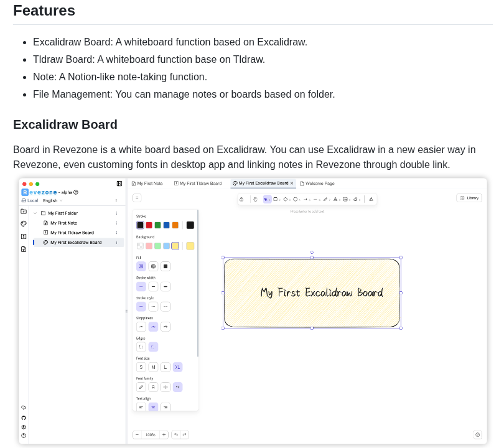Click the Revezone logo
The height and width of the screenshot is (448, 504).
tap(39, 192)
